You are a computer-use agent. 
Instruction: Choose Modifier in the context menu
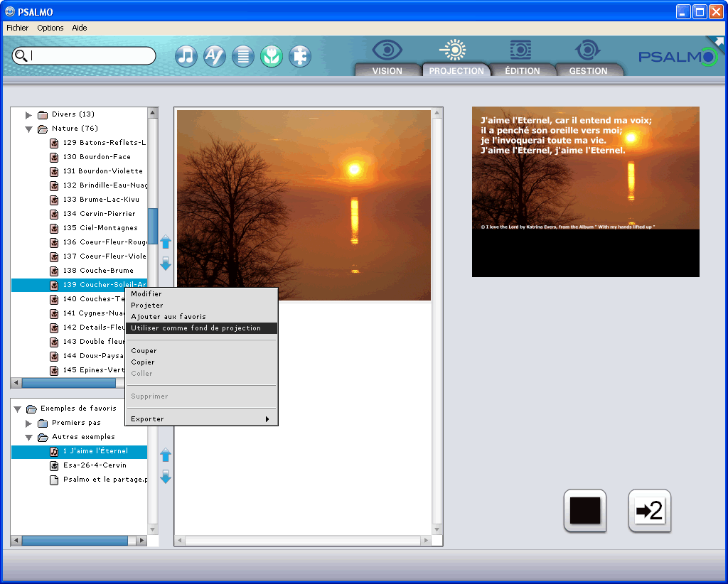point(201,293)
